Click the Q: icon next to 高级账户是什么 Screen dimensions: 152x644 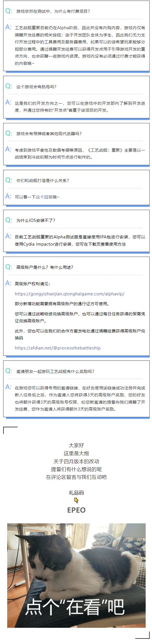[9, 267]
